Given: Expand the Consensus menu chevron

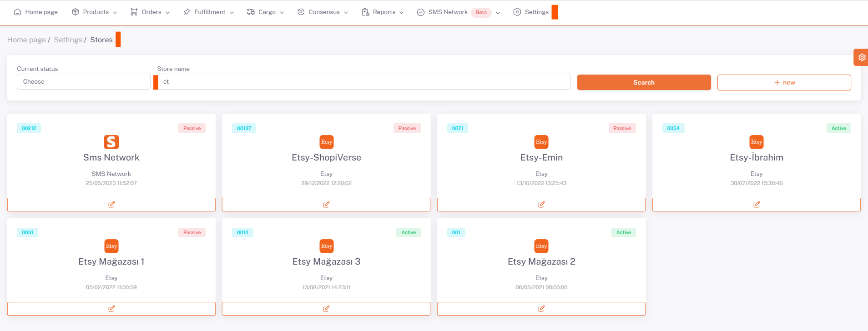Looking at the screenshot, I should point(346,13).
